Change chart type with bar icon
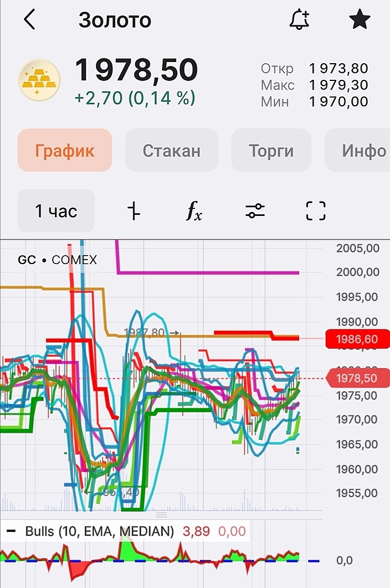The width and height of the screenshot is (390, 588). point(133,211)
